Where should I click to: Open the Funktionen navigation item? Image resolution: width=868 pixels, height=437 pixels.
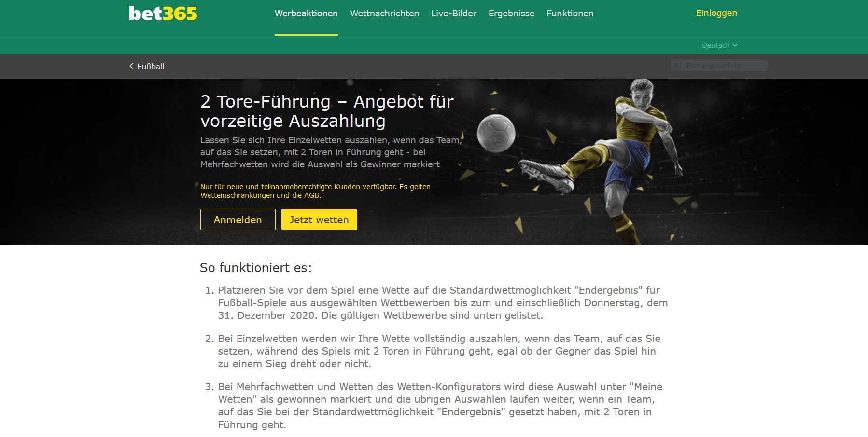tap(570, 14)
